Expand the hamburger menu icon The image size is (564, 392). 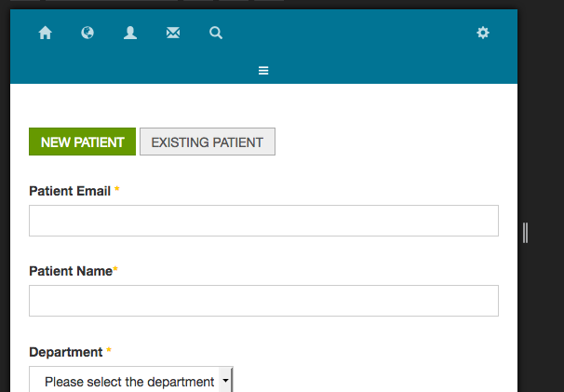[263, 71]
